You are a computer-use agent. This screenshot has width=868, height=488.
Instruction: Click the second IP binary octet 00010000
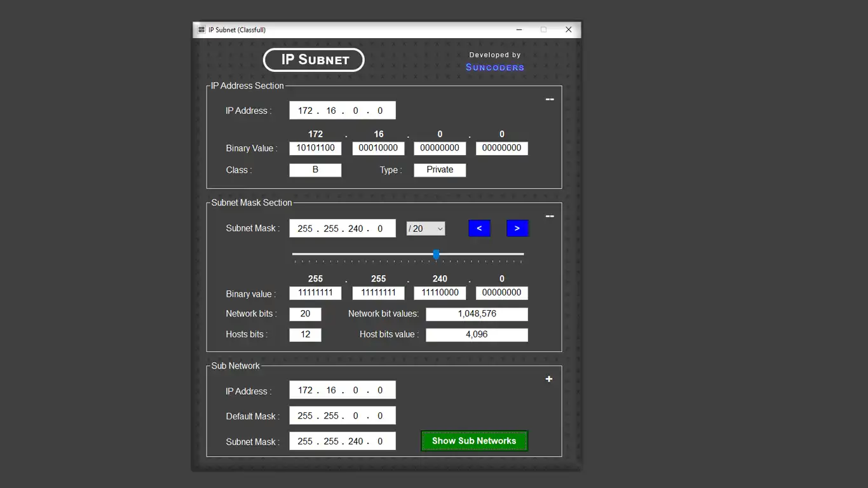[378, 148]
